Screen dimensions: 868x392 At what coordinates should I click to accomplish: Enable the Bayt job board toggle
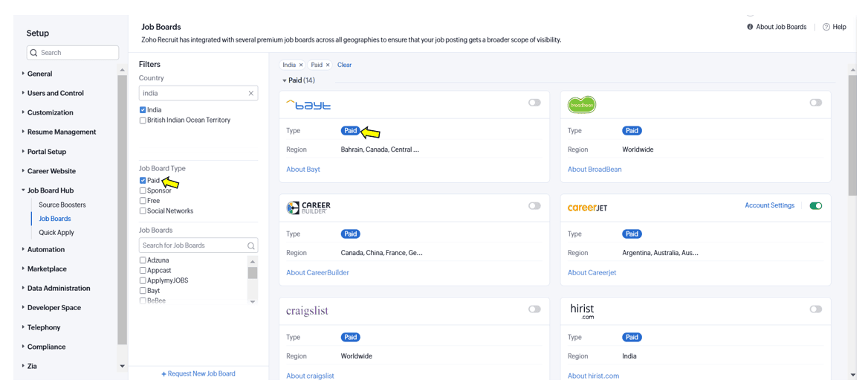click(x=534, y=103)
